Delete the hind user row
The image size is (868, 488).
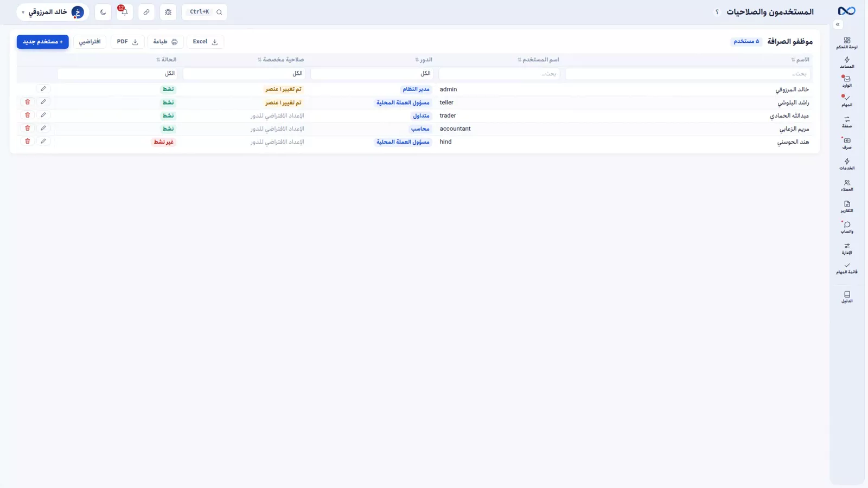27,141
